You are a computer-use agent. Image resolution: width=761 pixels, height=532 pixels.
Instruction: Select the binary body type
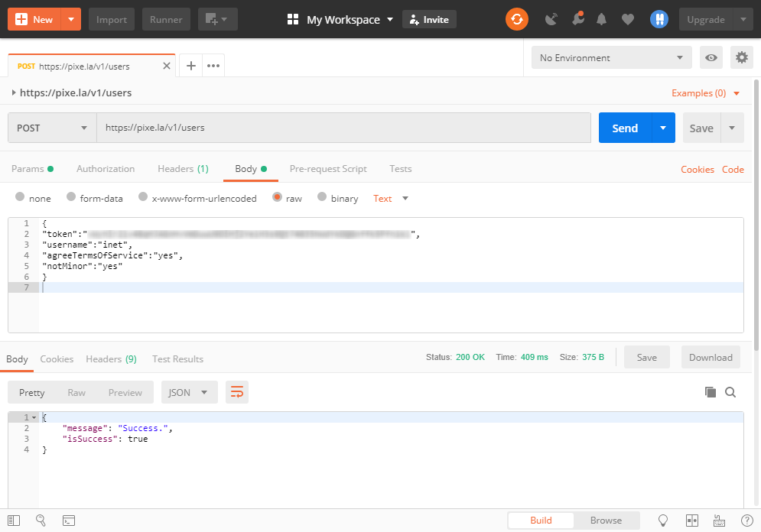click(x=322, y=196)
